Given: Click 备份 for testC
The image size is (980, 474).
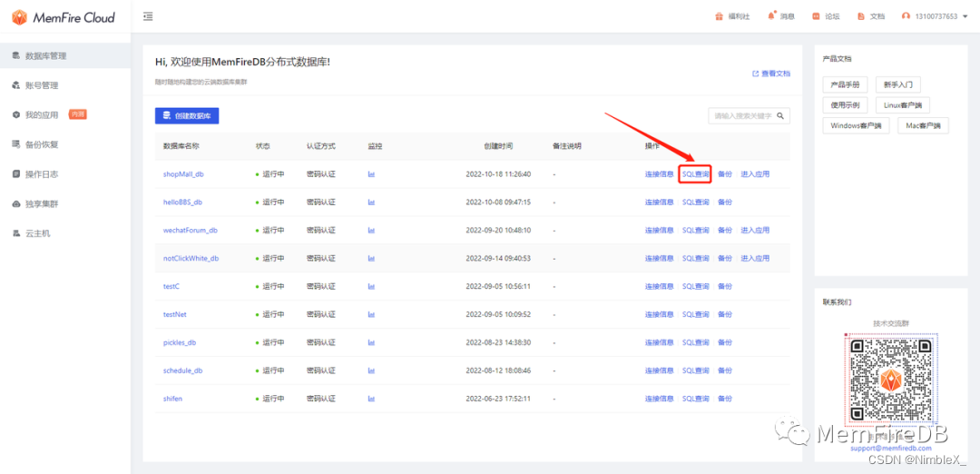Looking at the screenshot, I should point(725,286).
